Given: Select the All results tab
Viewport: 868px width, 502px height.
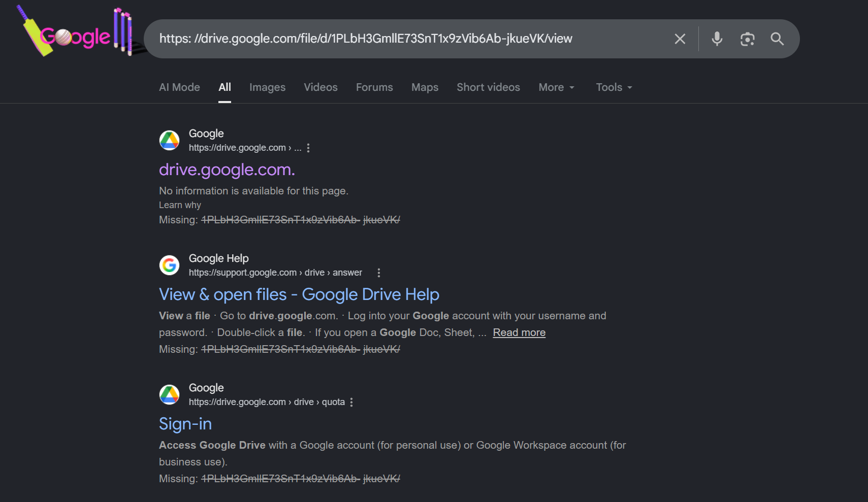Looking at the screenshot, I should click(x=224, y=87).
